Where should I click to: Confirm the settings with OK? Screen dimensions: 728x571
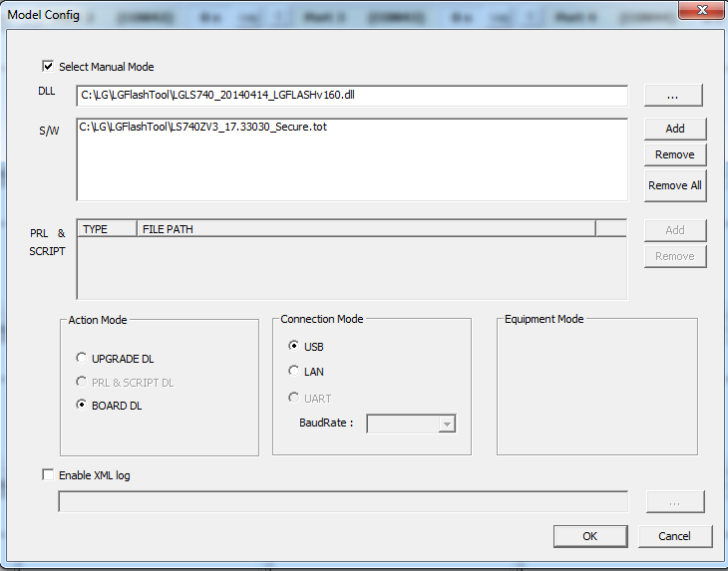tap(590, 536)
